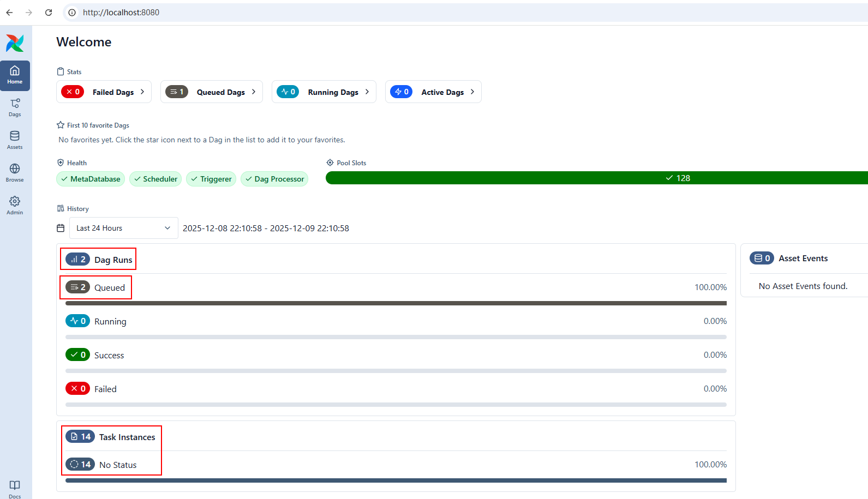The width and height of the screenshot is (868, 499).
Task: Click the Airflow pinwheel logo
Action: pos(15,43)
